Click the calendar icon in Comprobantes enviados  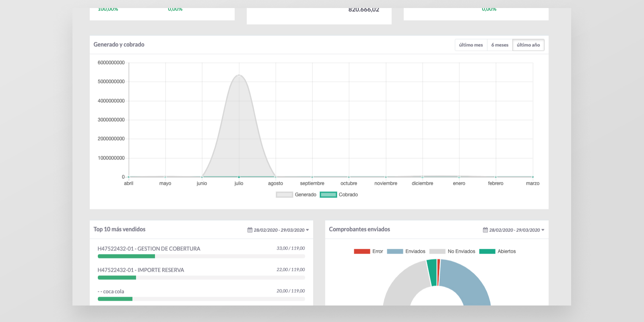(485, 230)
